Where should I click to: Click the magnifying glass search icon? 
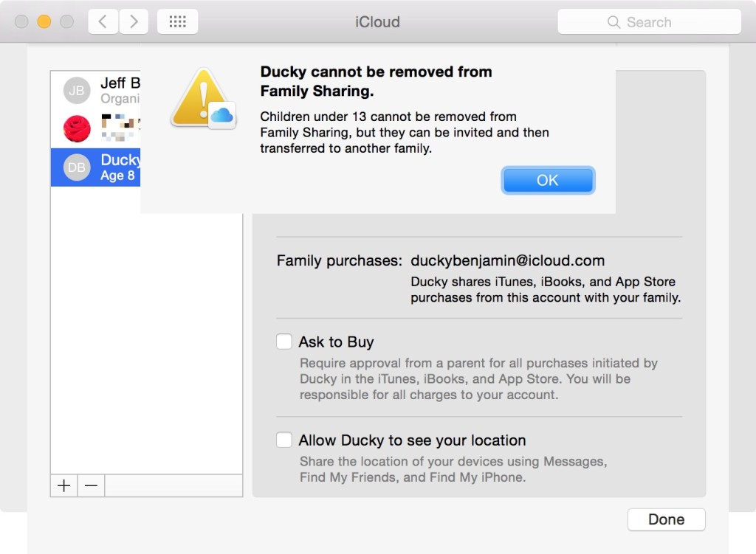614,22
